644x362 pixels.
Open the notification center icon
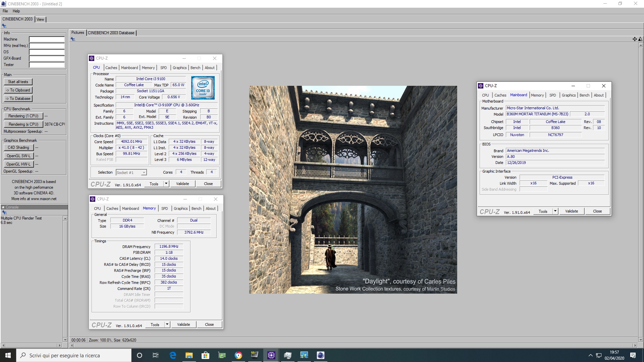(x=633, y=355)
